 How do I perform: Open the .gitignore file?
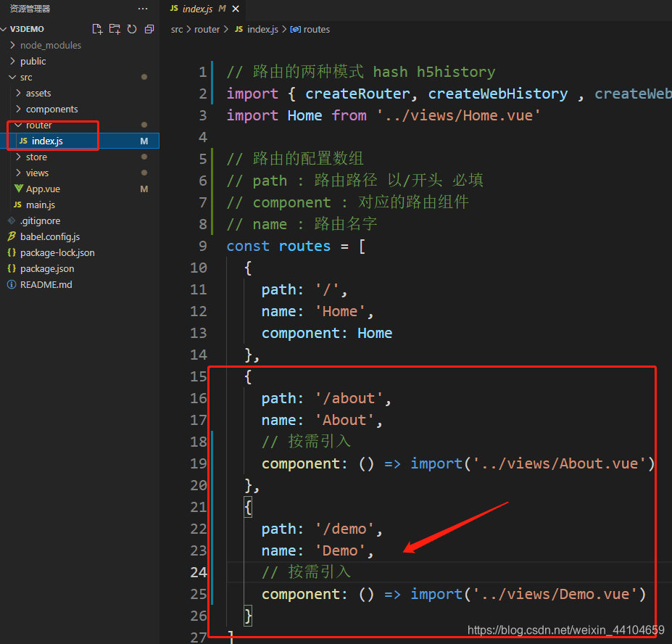point(80,220)
